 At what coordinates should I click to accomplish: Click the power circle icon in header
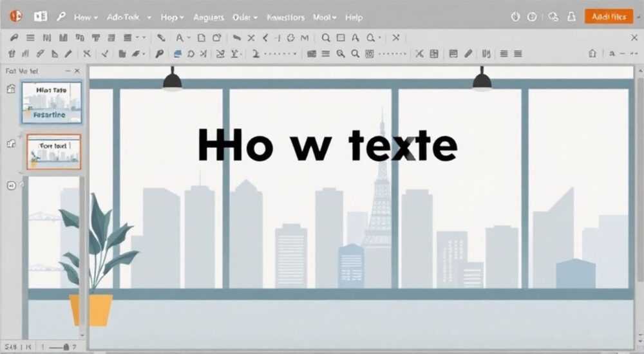click(515, 17)
